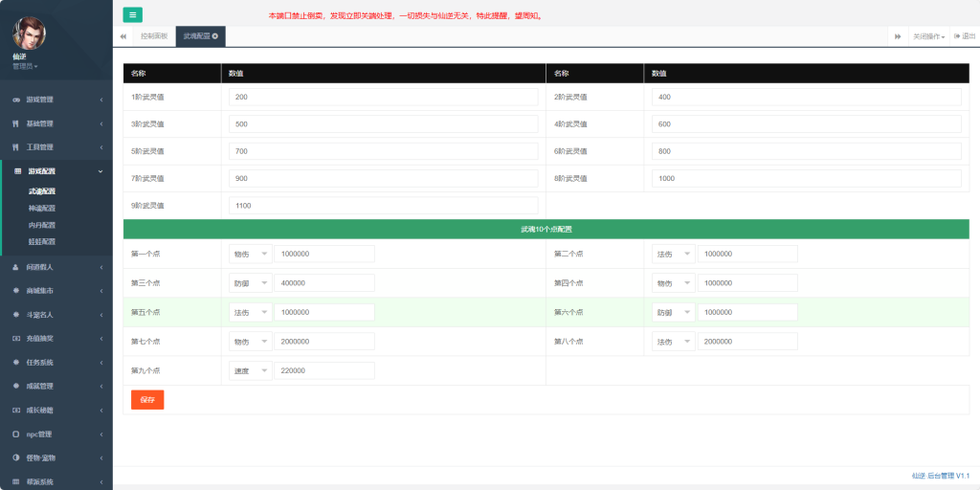Screen dimensions: 980x490
Task: Click the 9阶武灵值 input showing 1100
Action: (x=383, y=206)
